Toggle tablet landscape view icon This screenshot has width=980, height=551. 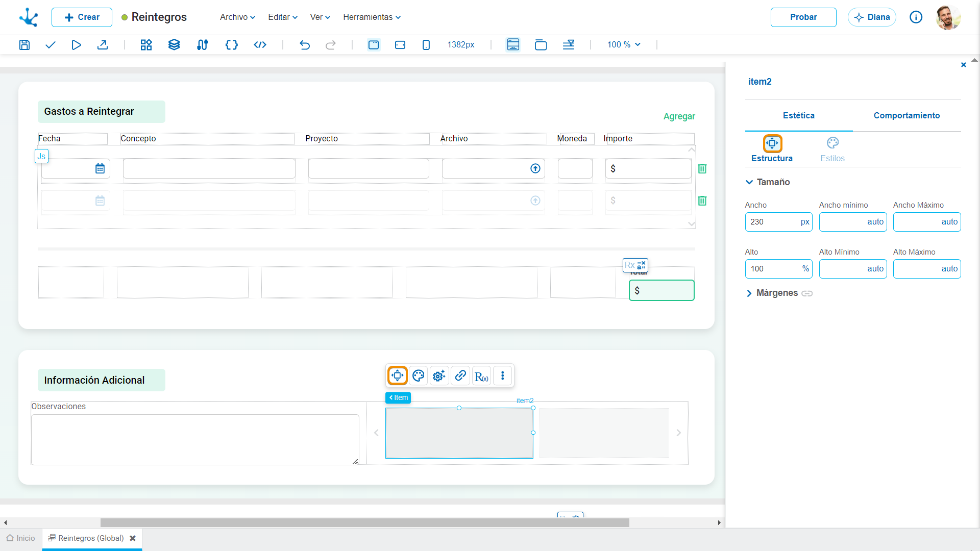[400, 45]
